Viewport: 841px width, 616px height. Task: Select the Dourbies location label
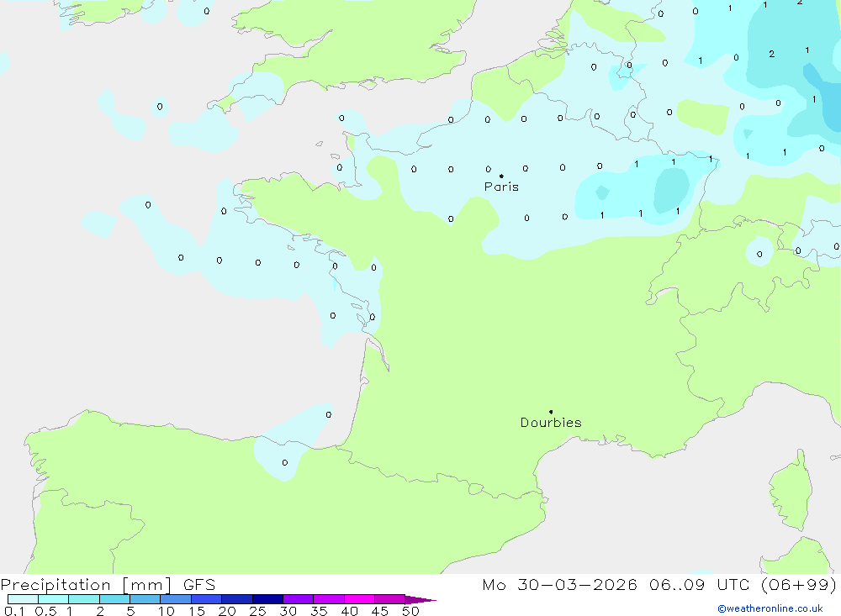point(551,423)
